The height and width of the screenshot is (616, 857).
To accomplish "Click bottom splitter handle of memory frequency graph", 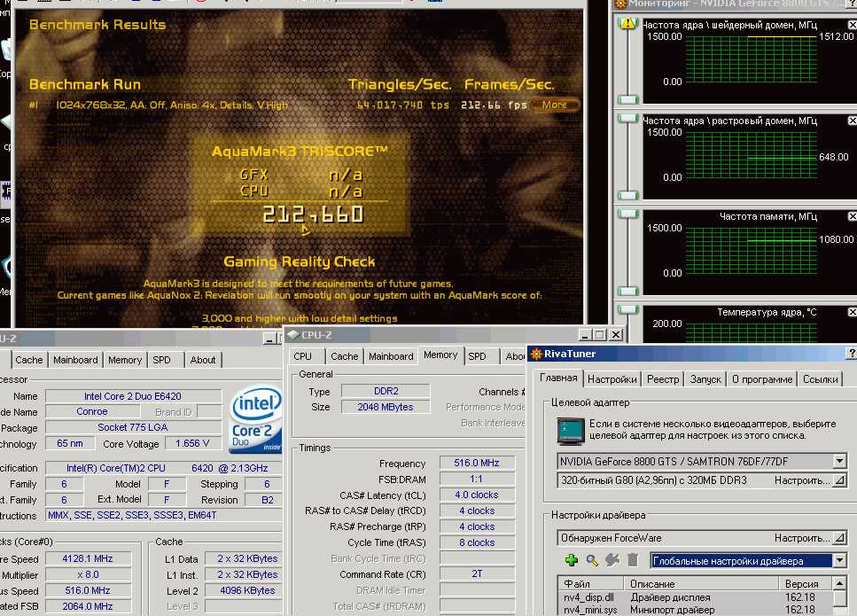I will (628, 292).
